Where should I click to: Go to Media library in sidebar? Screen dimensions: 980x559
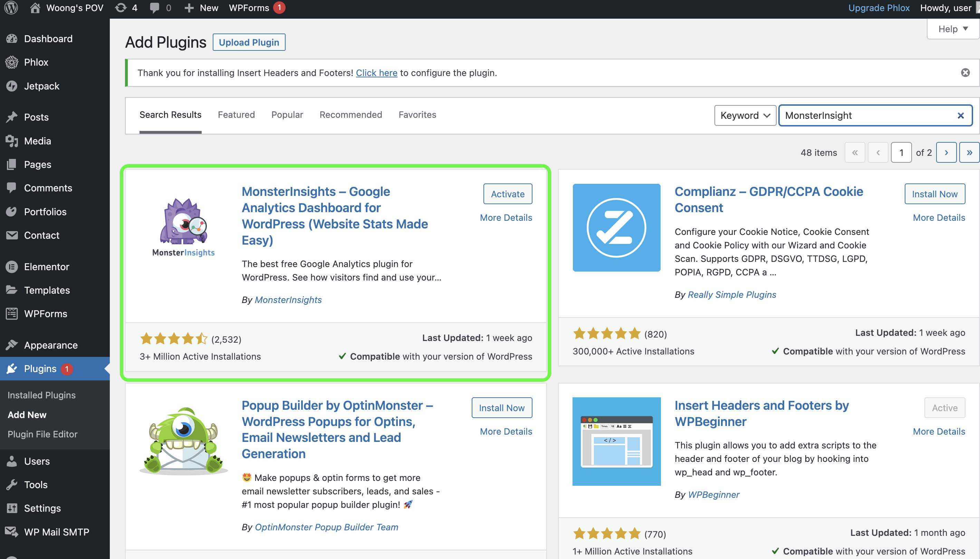click(x=37, y=141)
